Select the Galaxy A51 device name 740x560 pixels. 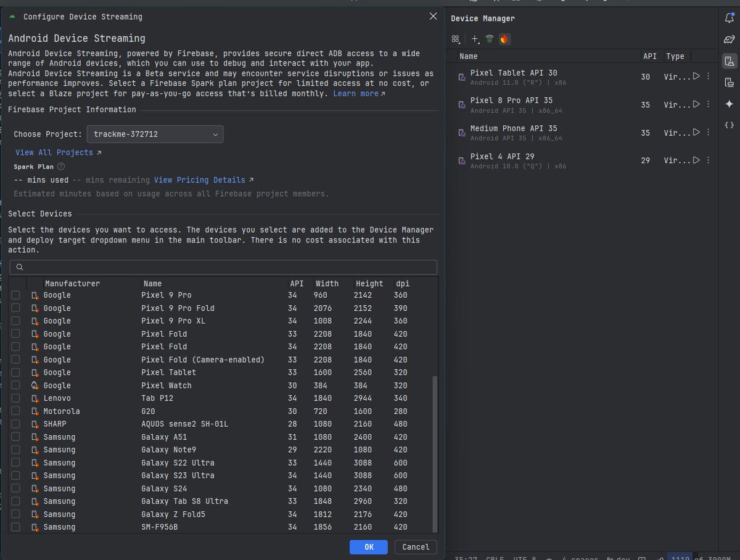(x=164, y=437)
